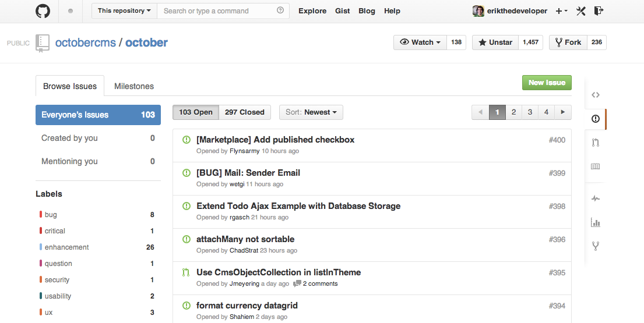Open account settings tools icon

tap(580, 11)
